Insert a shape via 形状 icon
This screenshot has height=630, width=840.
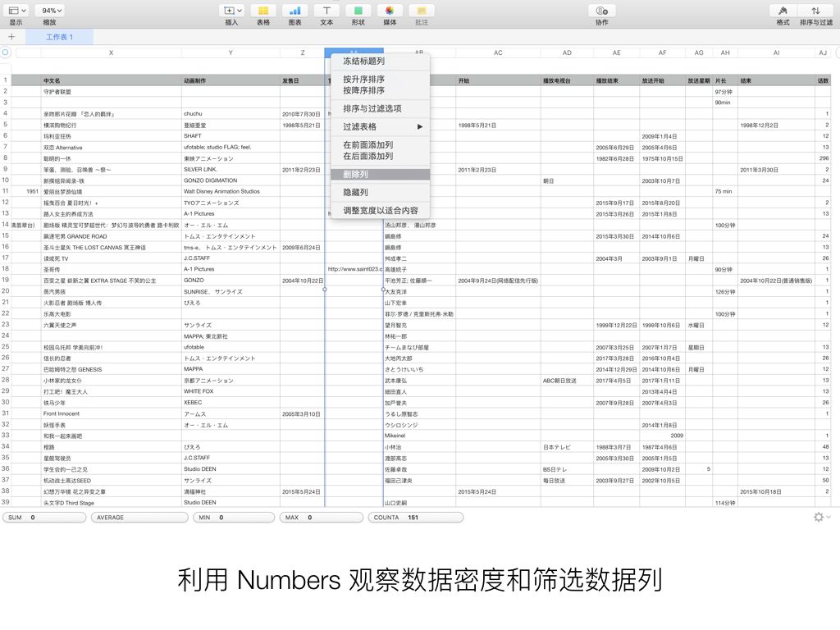(x=358, y=11)
